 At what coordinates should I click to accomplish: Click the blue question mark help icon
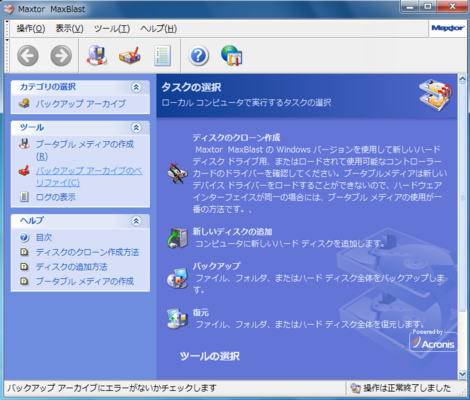(198, 56)
